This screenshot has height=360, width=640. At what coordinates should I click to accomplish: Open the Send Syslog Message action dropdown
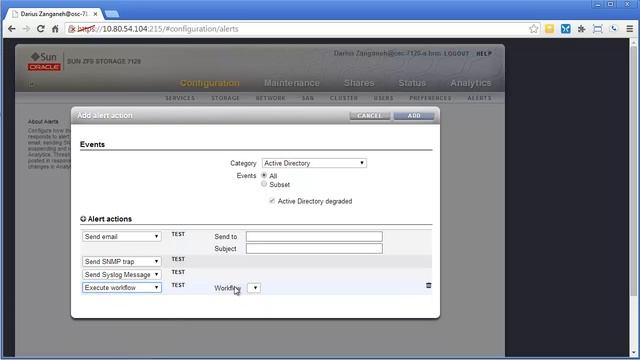[x=121, y=274]
